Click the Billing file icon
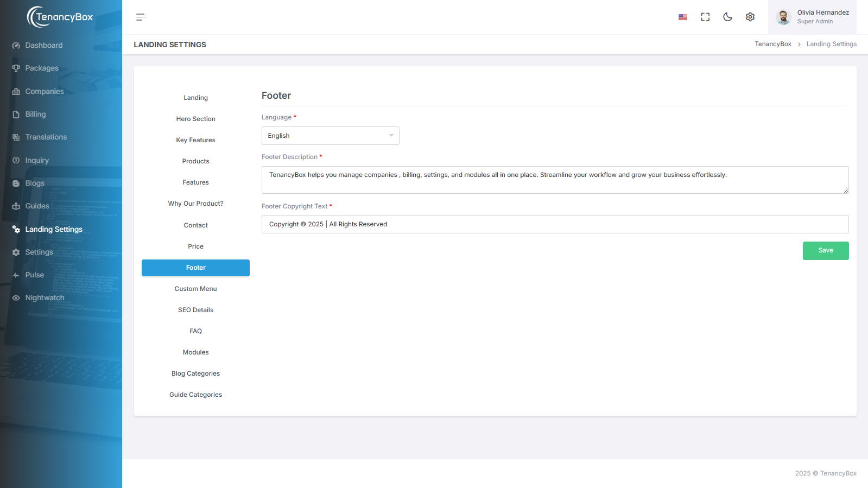868x488 pixels. (x=16, y=115)
